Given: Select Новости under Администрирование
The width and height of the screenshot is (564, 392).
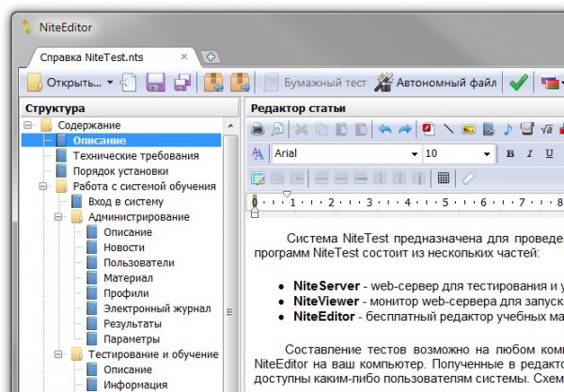Looking at the screenshot, I should (124, 247).
